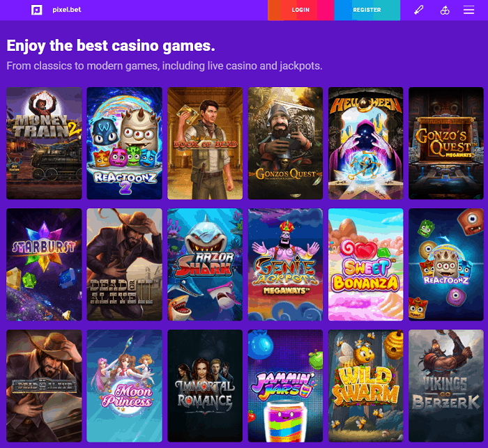Viewport: 488px width, 448px height.
Task: Click the REGISTER button
Action: (x=367, y=10)
